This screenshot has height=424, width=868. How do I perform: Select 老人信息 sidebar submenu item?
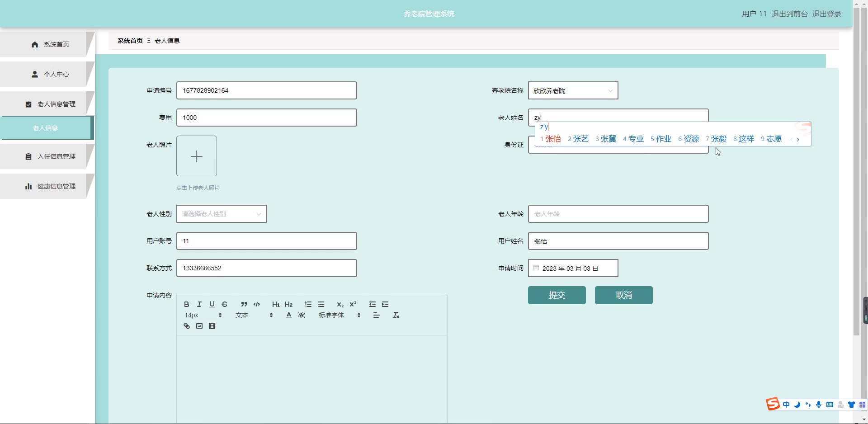coord(47,128)
